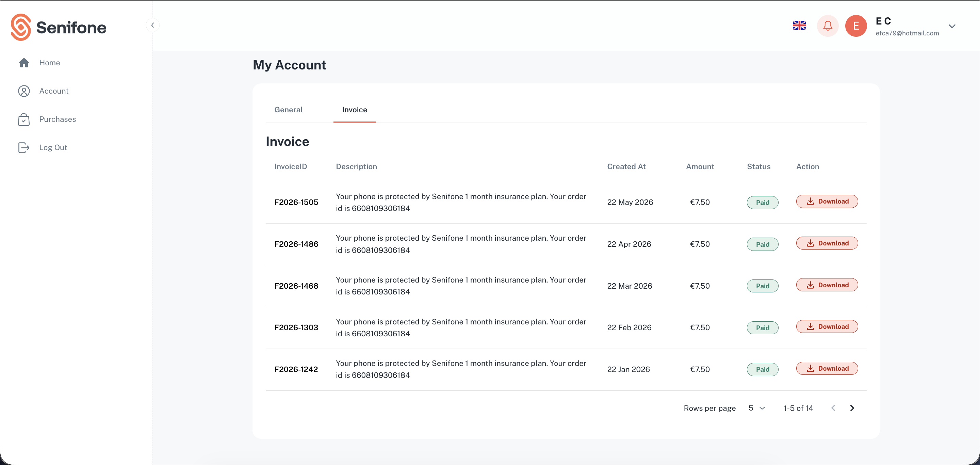980x465 pixels.
Task: Click invoice ID F2026-1242
Action: pyautogui.click(x=296, y=369)
